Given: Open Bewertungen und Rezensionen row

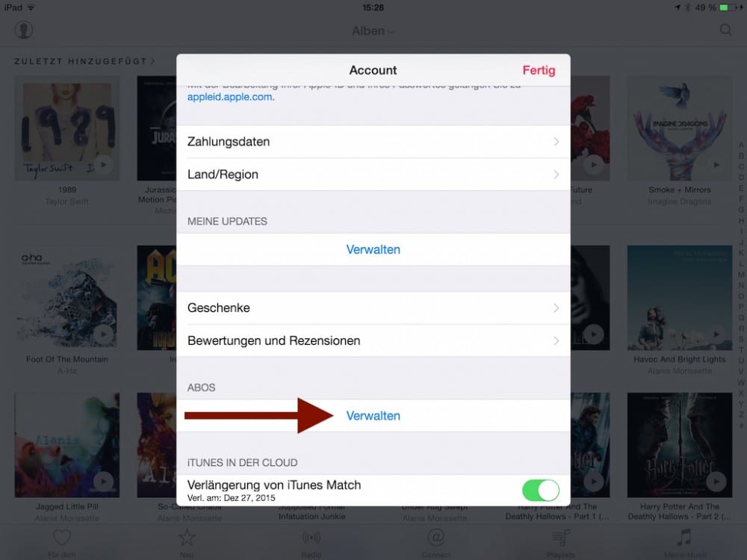Looking at the screenshot, I should (373, 341).
